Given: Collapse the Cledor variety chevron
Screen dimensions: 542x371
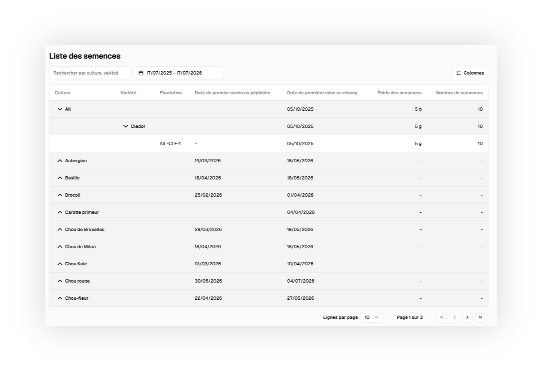Looking at the screenshot, I should 125,126.
